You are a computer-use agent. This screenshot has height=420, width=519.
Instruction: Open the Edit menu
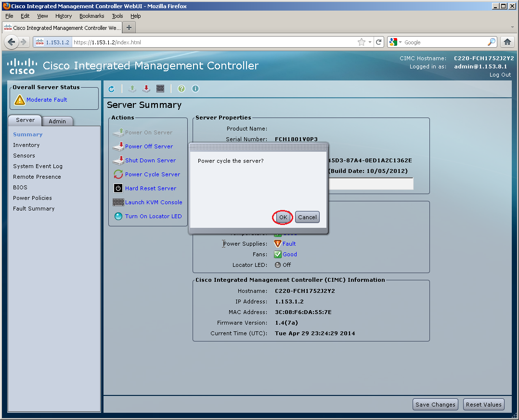[x=25, y=16]
